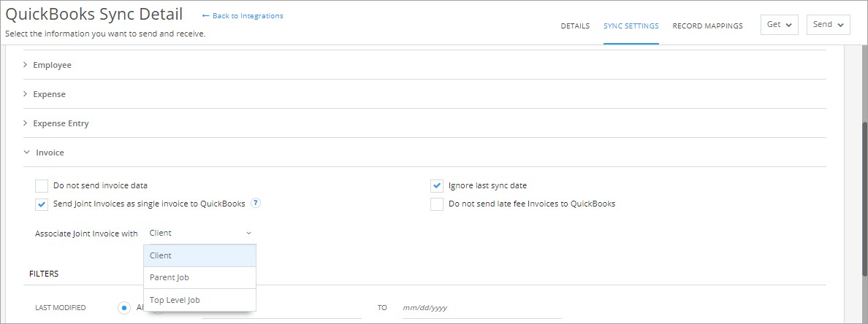Select the Last Modified All radio button
Viewport: 868px width, 324px height.
coord(124,307)
